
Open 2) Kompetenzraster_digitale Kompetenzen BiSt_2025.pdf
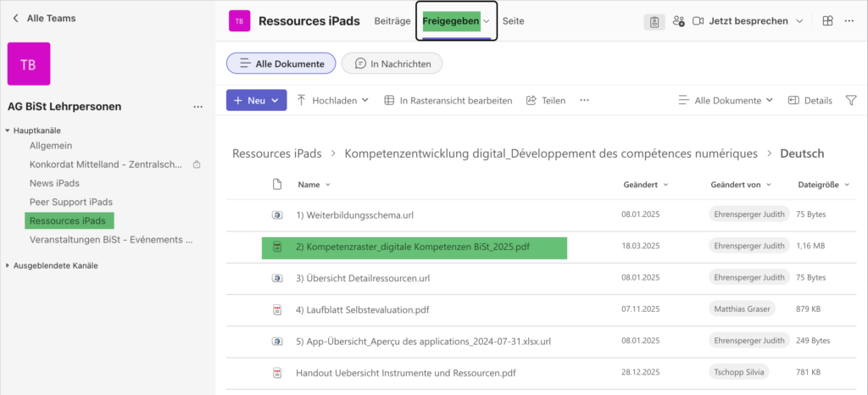click(x=413, y=247)
